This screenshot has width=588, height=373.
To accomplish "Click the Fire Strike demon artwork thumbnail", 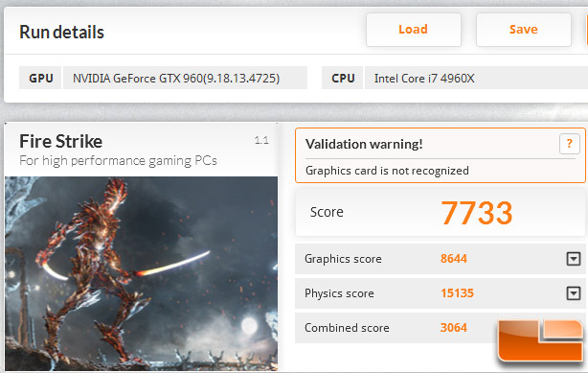I will coord(142,273).
